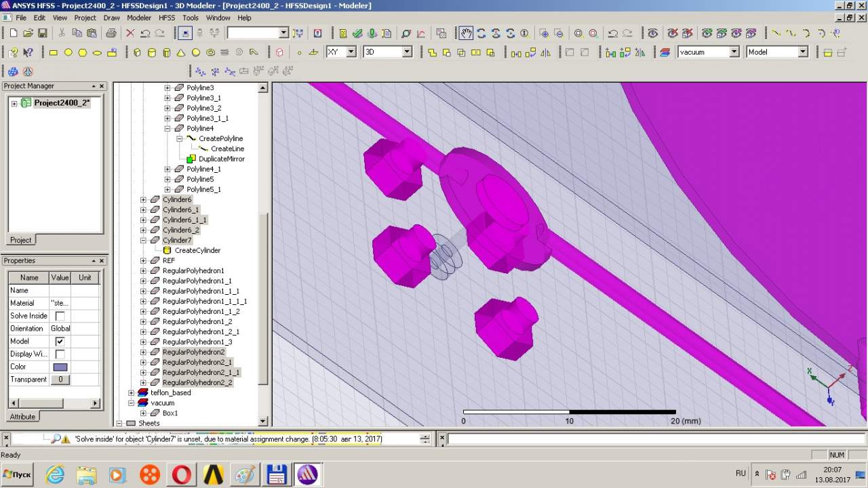Viewport: 868px width, 488px height.
Task: Click the red Delete X icon
Action: click(x=130, y=33)
